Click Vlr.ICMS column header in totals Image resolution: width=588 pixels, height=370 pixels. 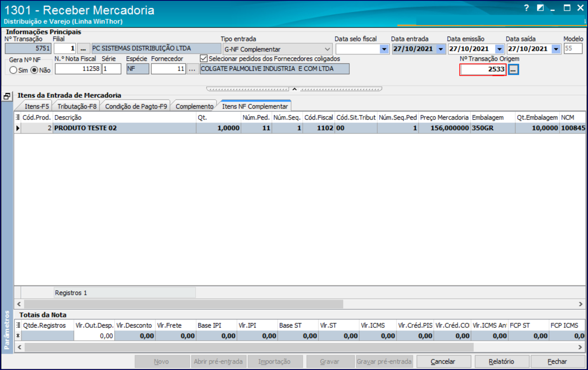pos(377,325)
